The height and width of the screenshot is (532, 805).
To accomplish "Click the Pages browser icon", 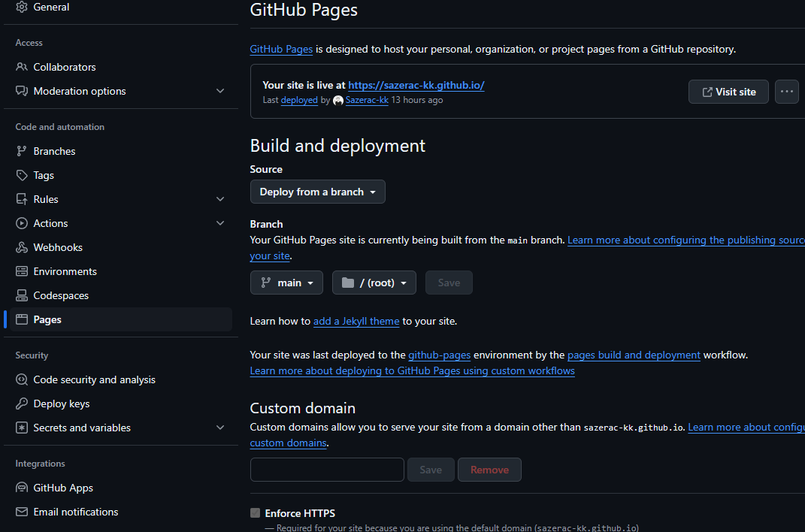I will coord(22,319).
